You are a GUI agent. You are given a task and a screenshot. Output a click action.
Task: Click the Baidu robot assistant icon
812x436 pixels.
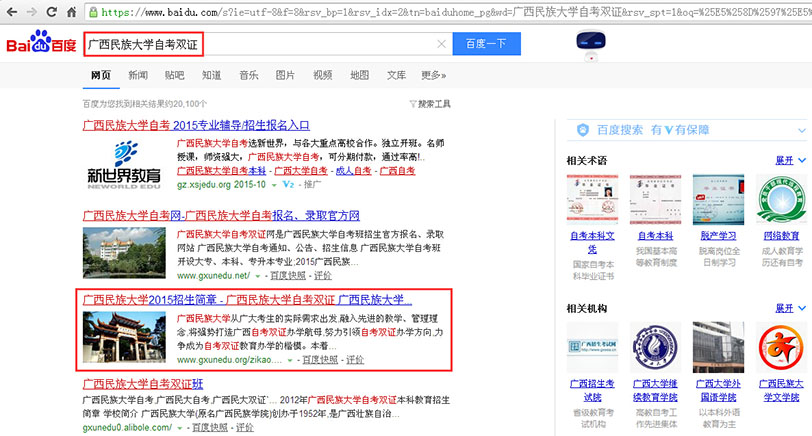591,46
